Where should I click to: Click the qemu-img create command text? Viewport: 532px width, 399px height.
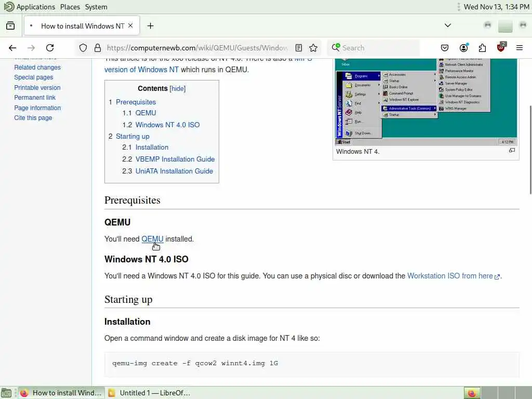click(x=195, y=363)
